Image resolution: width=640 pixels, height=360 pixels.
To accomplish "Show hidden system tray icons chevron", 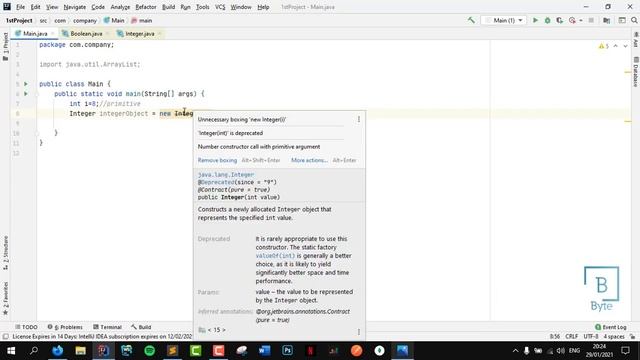I will (516, 351).
